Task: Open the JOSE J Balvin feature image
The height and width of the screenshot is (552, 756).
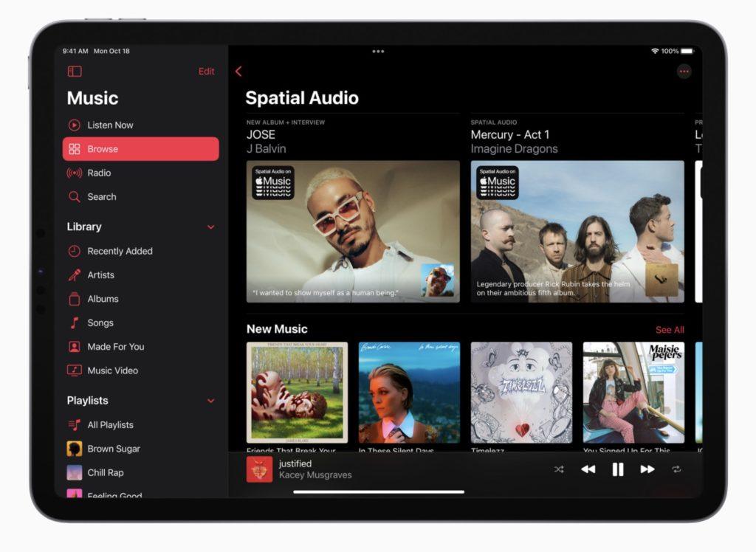Action: point(353,232)
